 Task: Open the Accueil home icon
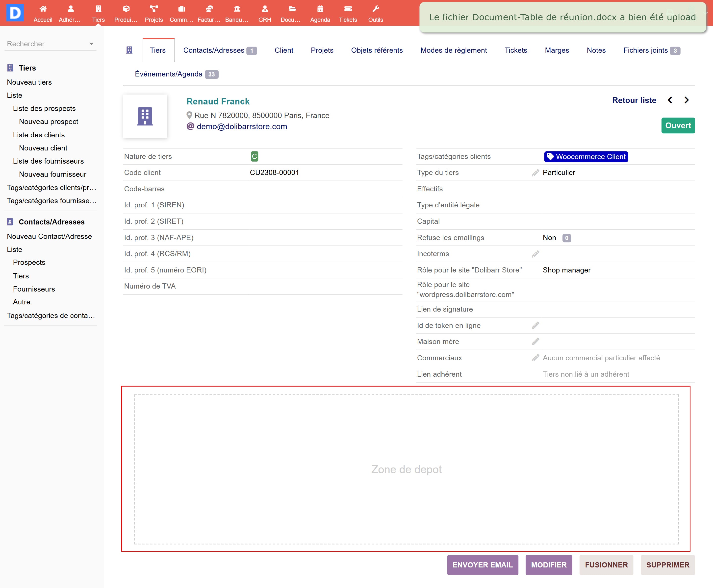click(43, 9)
